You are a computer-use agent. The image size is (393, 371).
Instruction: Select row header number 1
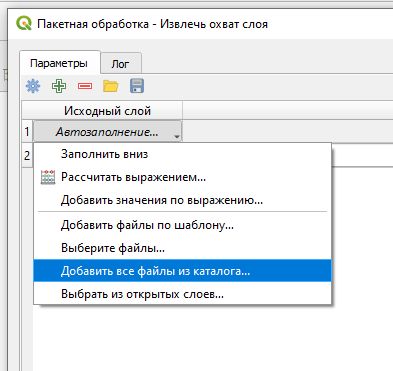(27, 132)
